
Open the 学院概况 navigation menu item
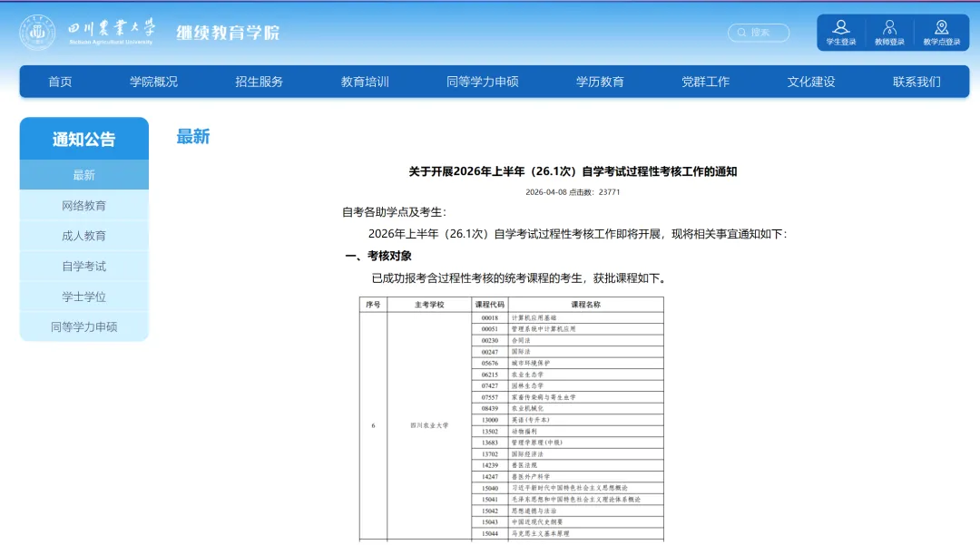pos(153,82)
